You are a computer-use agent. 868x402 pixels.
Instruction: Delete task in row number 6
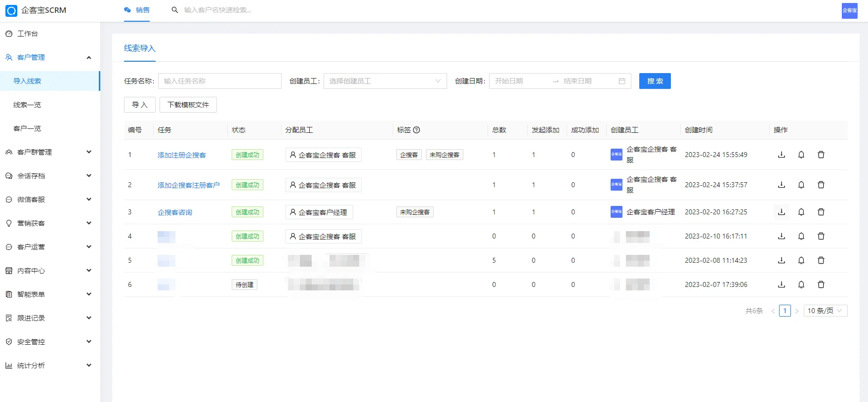[821, 284]
